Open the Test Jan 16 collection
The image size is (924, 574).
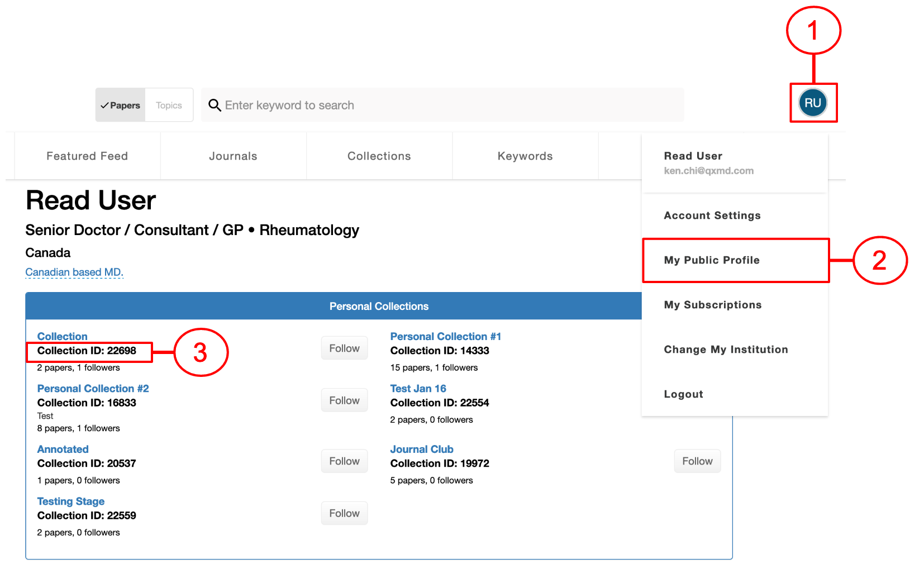point(418,389)
